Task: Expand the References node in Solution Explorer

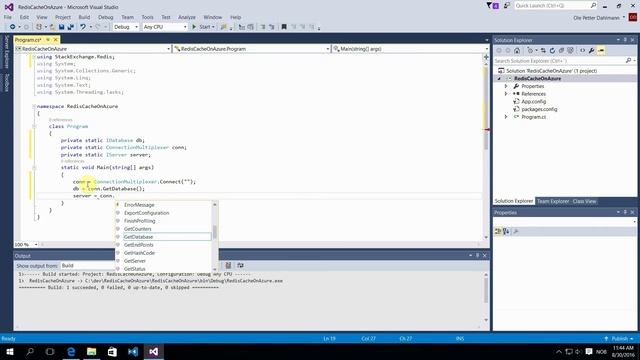Action: coord(506,94)
